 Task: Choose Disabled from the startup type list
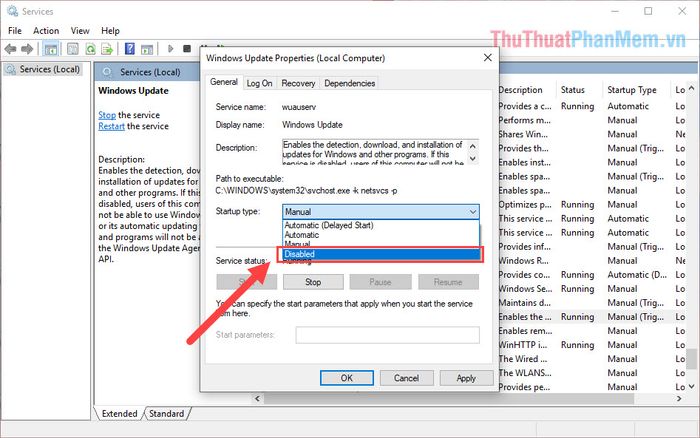tap(380, 254)
